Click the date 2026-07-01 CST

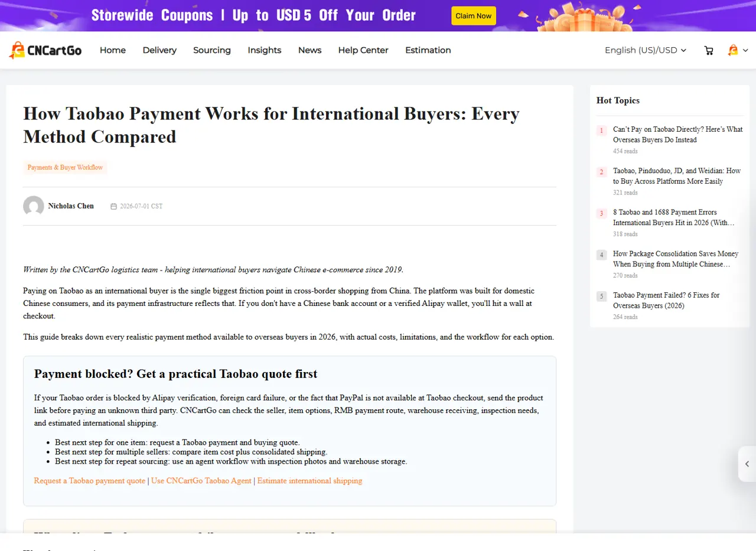coord(141,206)
